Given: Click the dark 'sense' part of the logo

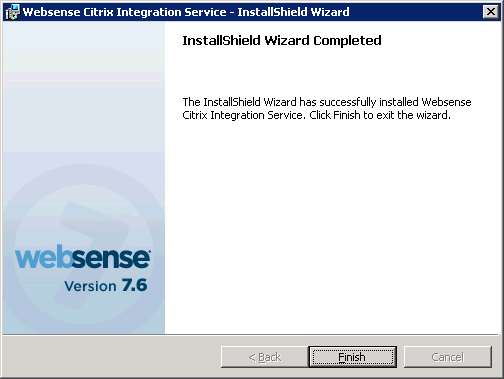Looking at the screenshot, I should coord(111,258).
